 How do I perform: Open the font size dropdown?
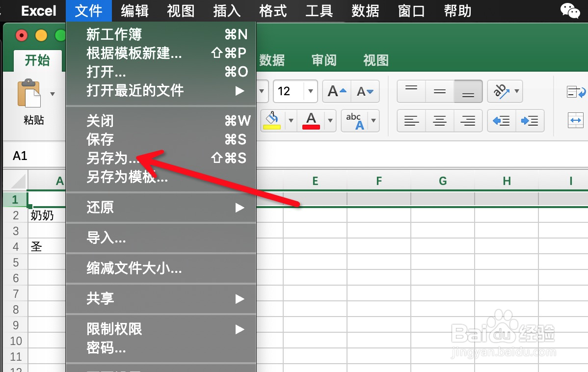click(310, 91)
